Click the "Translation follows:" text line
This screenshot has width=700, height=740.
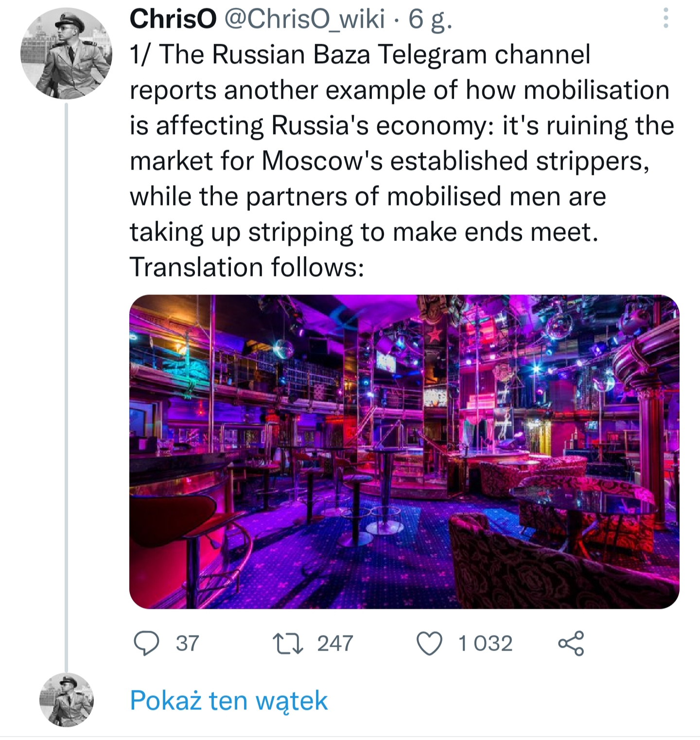[247, 267]
